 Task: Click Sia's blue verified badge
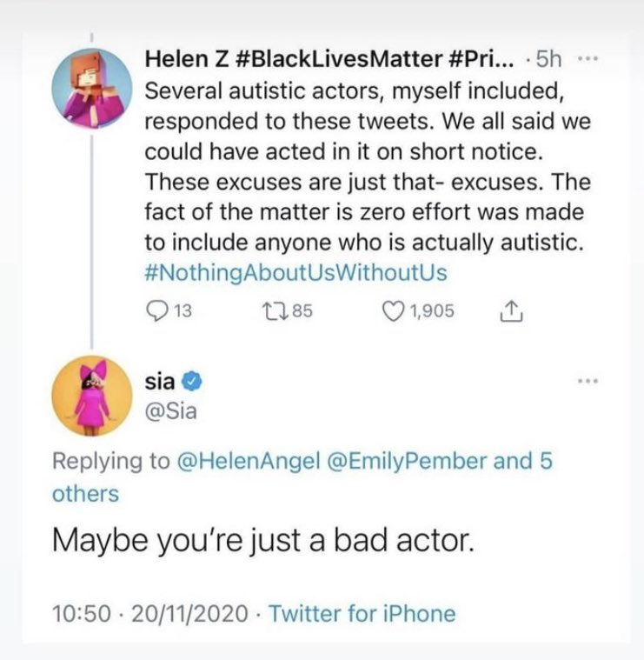point(196,383)
